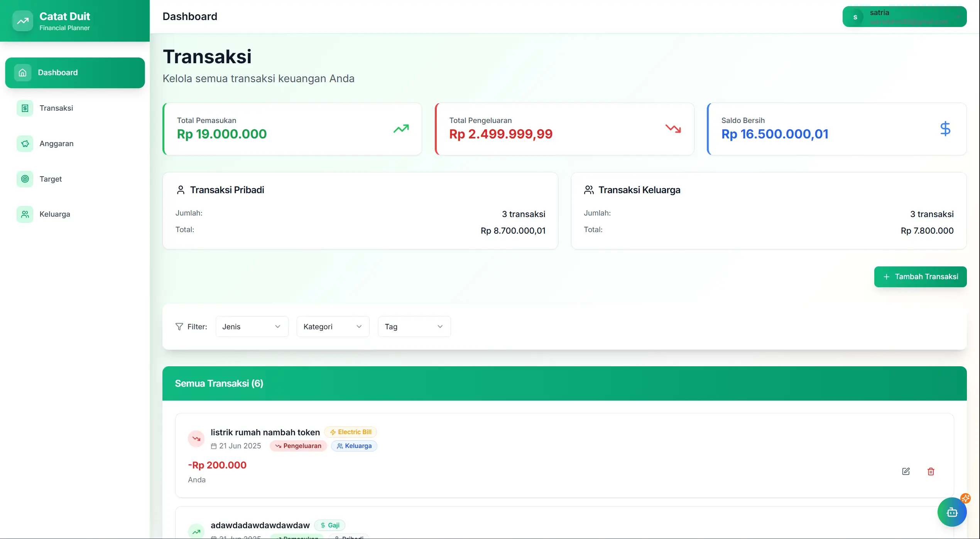This screenshot has width=980, height=539.
Task: Expand the Kategori filter dropdown
Action: click(x=333, y=327)
